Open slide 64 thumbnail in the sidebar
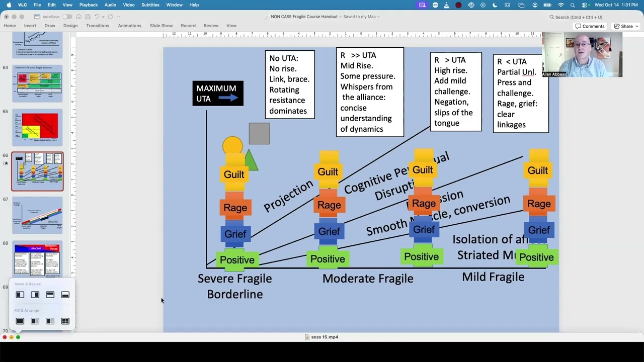 38,83
